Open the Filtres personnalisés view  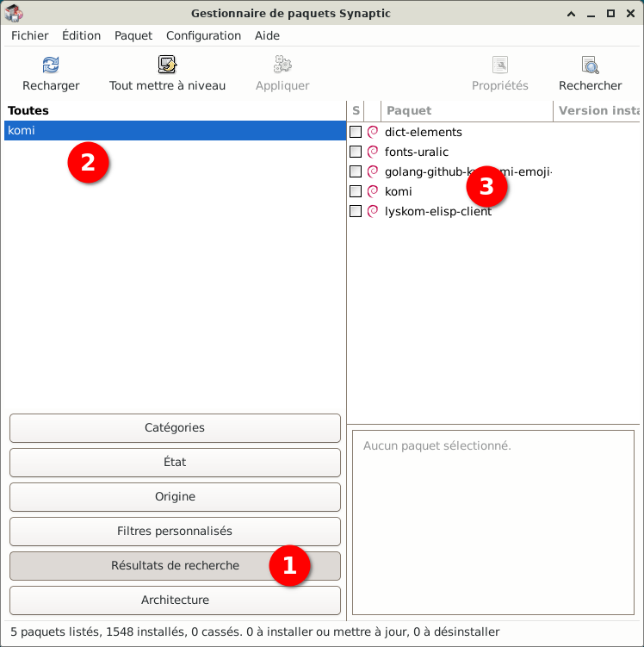coord(175,531)
